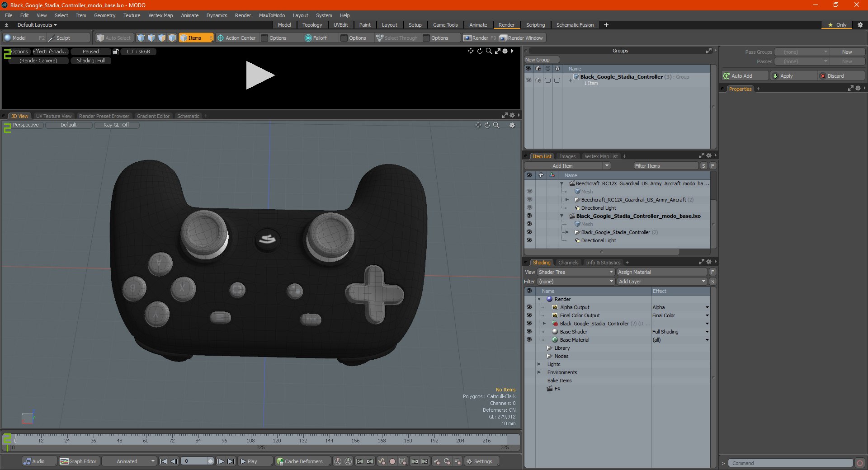The width and height of the screenshot is (868, 470).
Task: Open the Pass Groups dropdown
Action: tap(802, 52)
